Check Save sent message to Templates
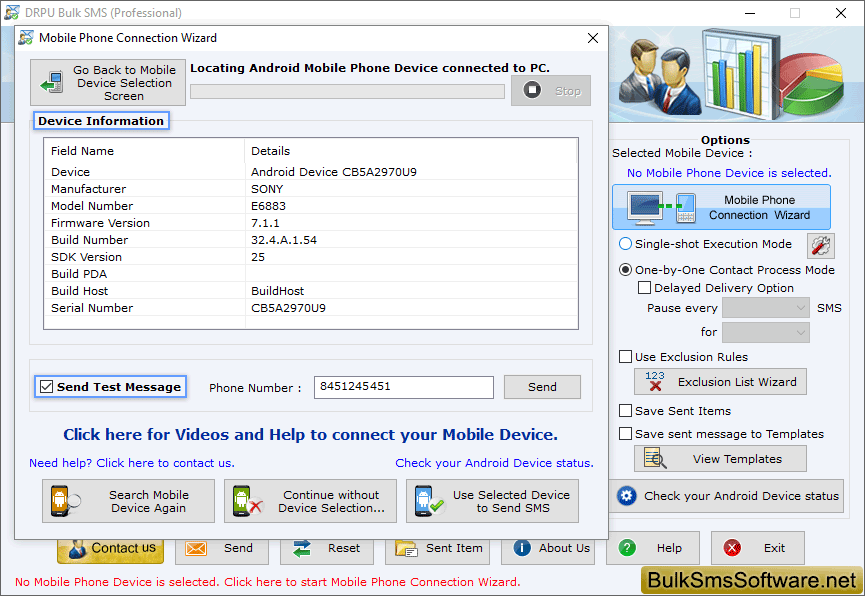Viewport: 865px width, 596px height. coord(625,434)
